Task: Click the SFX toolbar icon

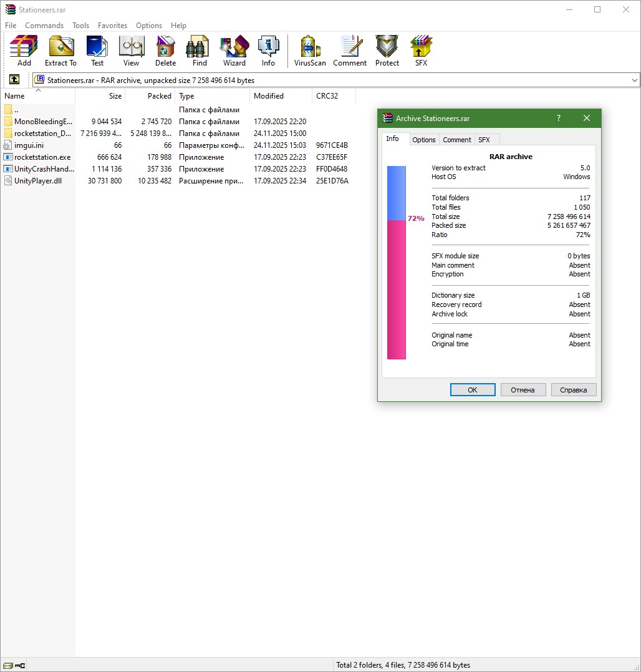Action: tap(421, 51)
